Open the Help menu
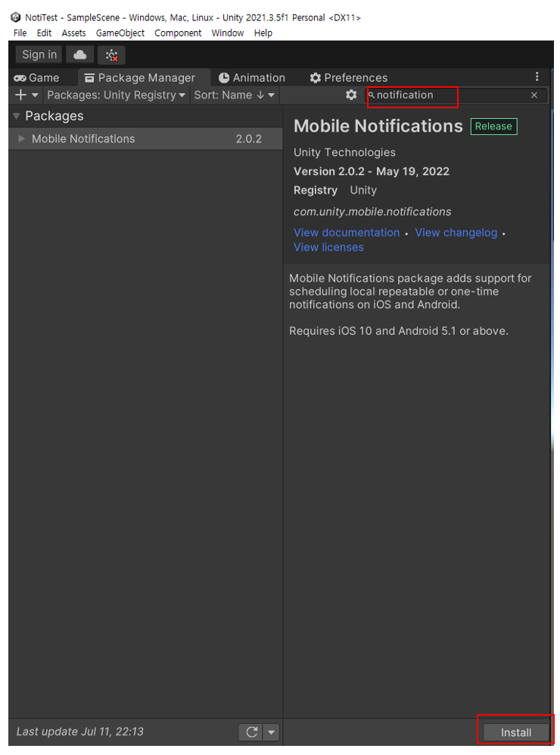Viewport: 560px width, 755px height. [263, 33]
